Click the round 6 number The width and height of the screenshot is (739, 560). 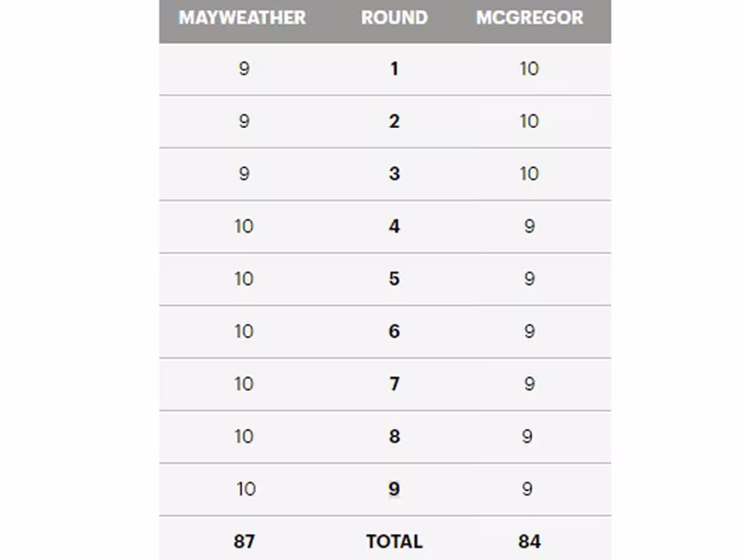pos(395,331)
